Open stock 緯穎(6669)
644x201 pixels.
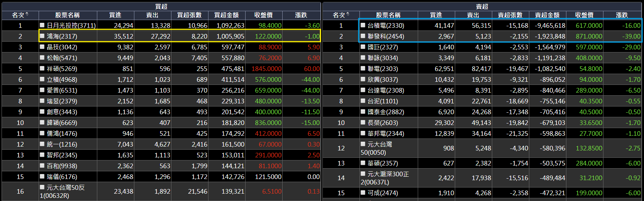pos(62,123)
